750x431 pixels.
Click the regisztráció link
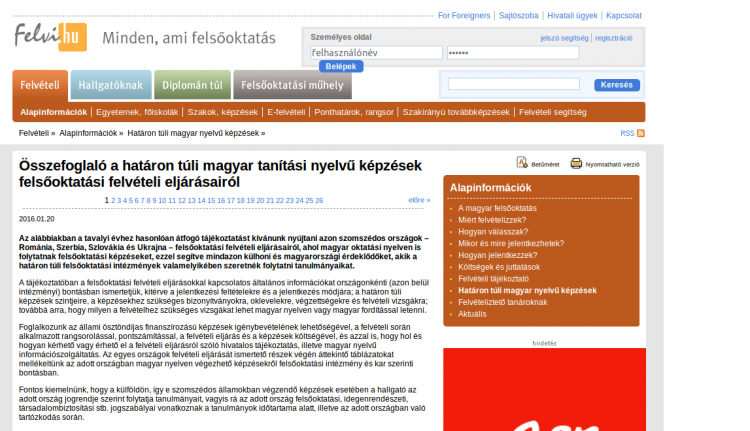[x=613, y=37]
